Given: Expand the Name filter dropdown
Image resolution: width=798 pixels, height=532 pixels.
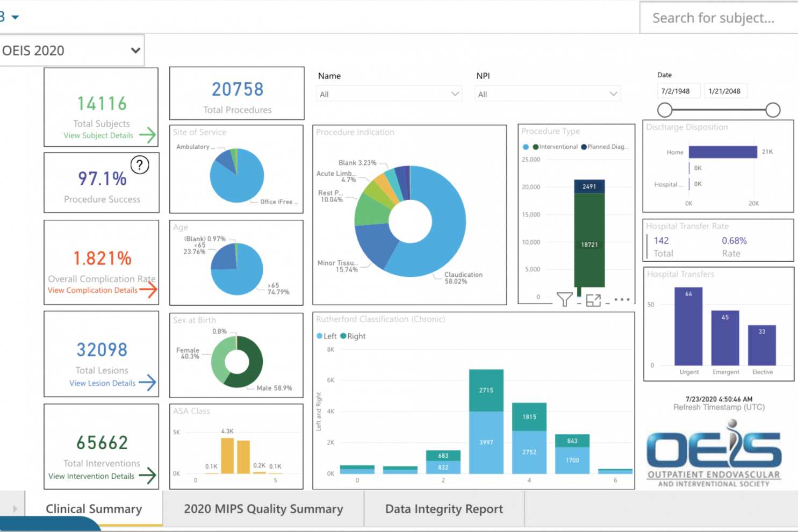Looking at the screenshot, I should (x=389, y=94).
